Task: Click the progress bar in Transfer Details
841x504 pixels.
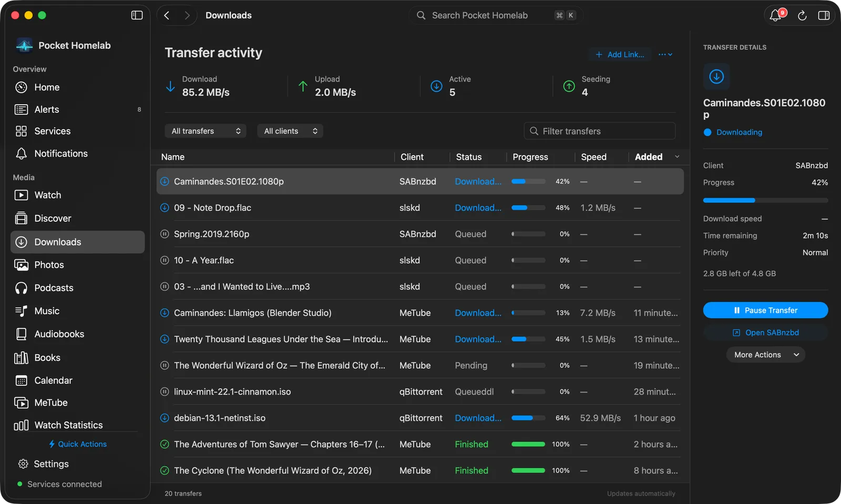Action: click(x=765, y=200)
